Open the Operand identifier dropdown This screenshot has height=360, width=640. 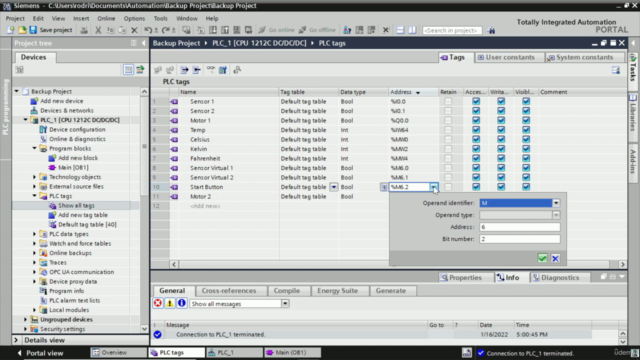556,203
